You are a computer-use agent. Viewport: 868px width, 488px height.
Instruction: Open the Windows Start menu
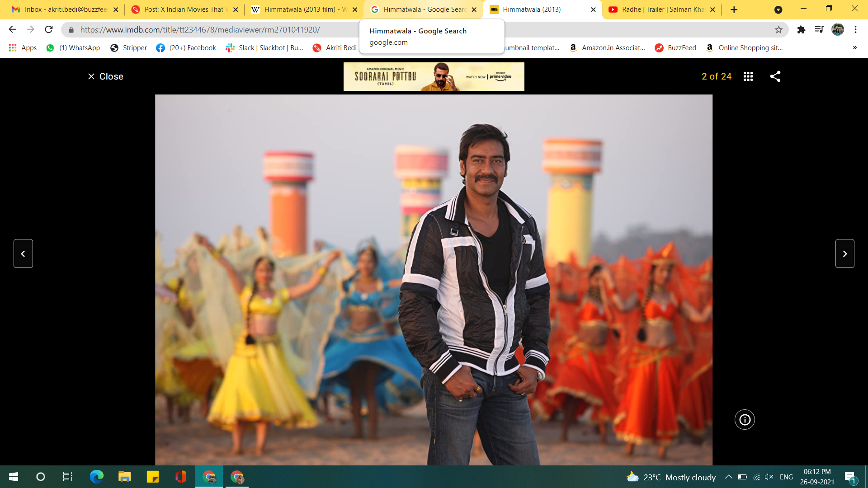tap(14, 477)
